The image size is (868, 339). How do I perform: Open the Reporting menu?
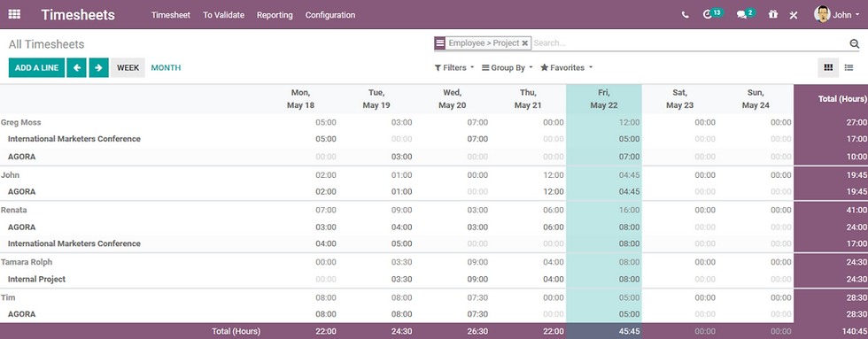click(x=275, y=15)
